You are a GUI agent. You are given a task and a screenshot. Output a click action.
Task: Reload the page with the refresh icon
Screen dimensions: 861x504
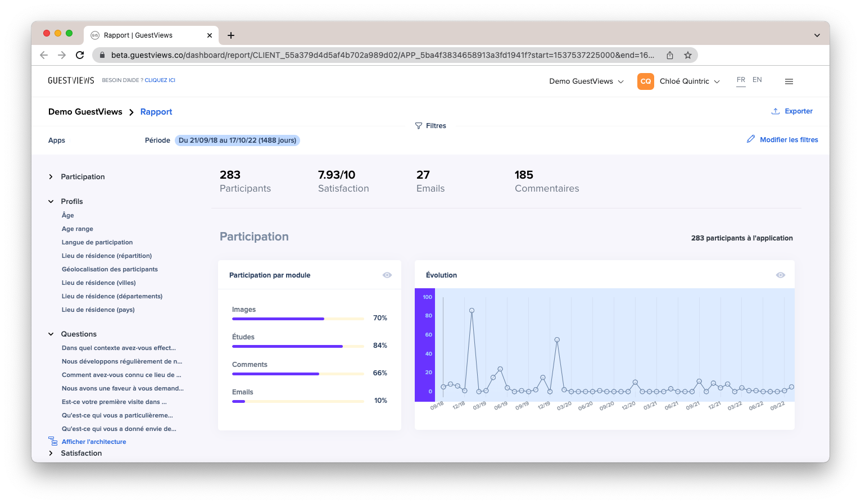click(80, 55)
